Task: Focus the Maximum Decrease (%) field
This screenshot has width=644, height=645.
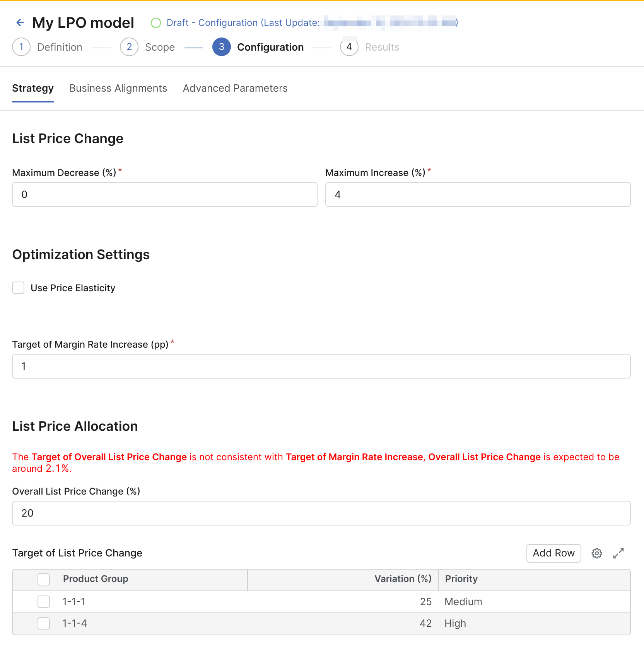Action: [164, 195]
